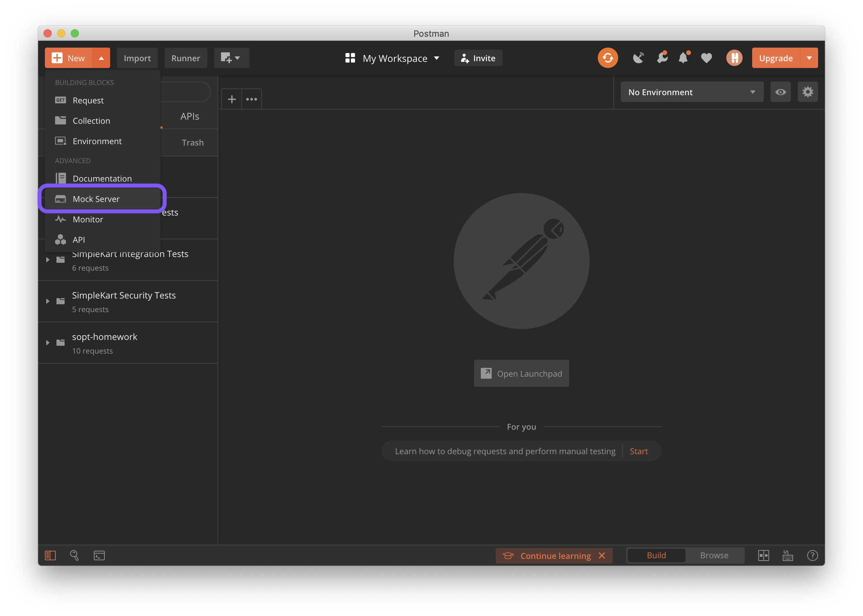Open the wrench settings icon
863x616 pixels.
pos(662,58)
